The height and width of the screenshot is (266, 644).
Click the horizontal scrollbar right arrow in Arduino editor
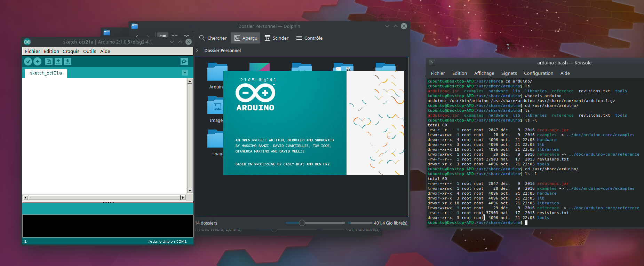(x=183, y=197)
